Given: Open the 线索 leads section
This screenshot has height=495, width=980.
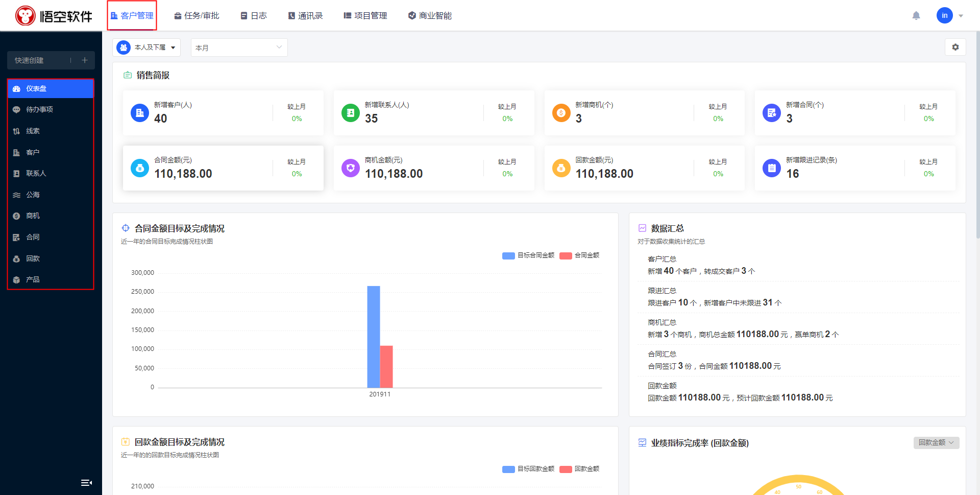Looking at the screenshot, I should click(33, 131).
